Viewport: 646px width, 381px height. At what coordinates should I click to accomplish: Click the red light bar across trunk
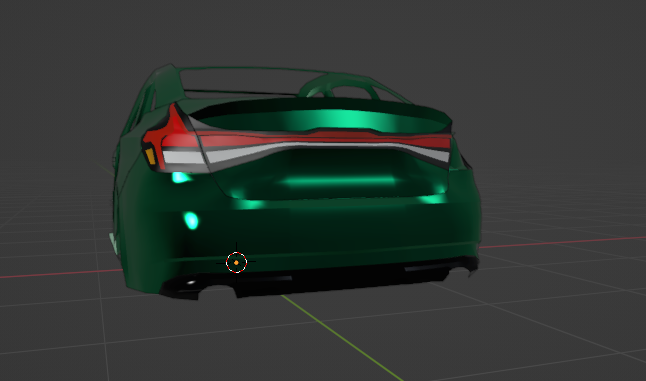pos(323,139)
